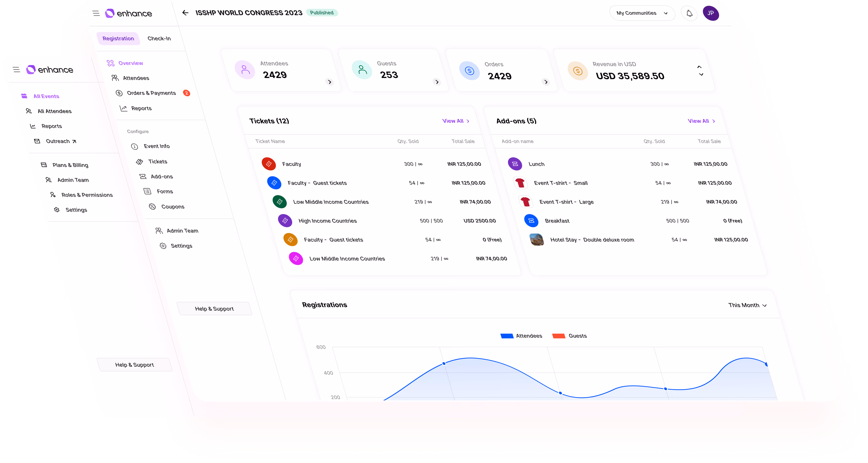Click the Tickets icon in Configure section
Image resolution: width=868 pixels, height=463 pixels.
pos(139,162)
